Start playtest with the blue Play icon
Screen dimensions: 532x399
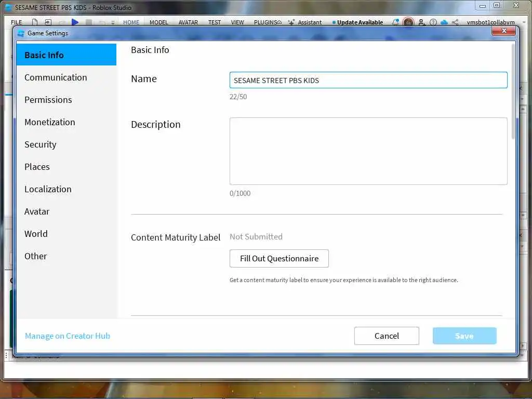point(75,22)
